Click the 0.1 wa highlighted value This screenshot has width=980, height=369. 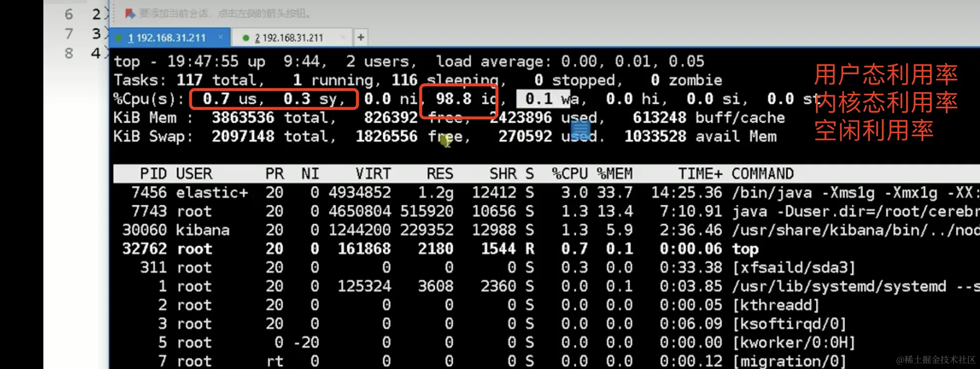[552, 99]
